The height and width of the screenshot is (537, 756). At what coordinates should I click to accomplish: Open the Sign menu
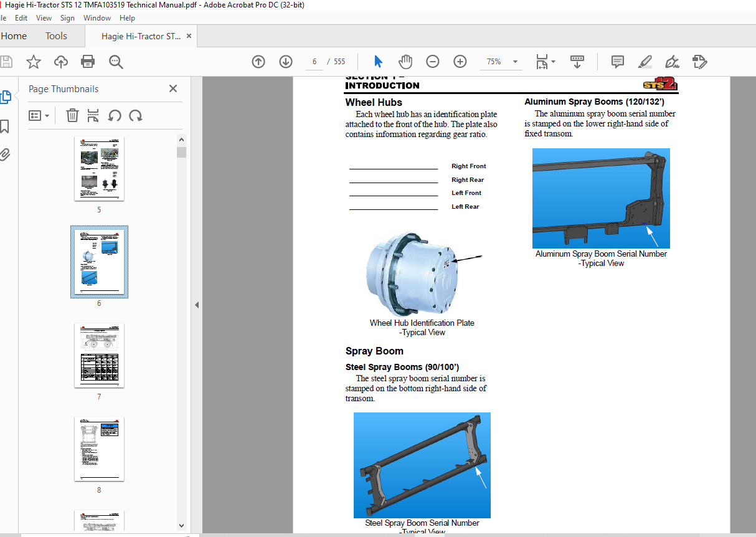click(x=67, y=18)
